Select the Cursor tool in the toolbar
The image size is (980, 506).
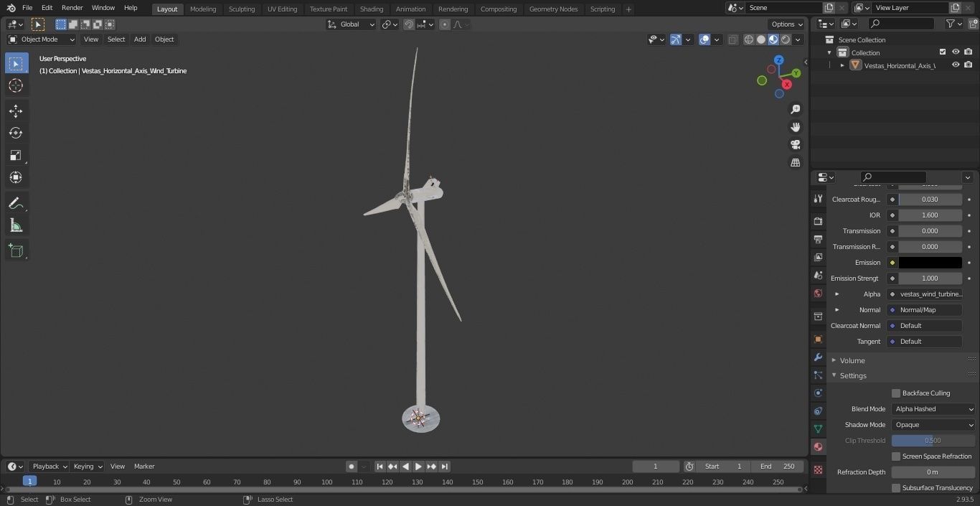coord(16,85)
